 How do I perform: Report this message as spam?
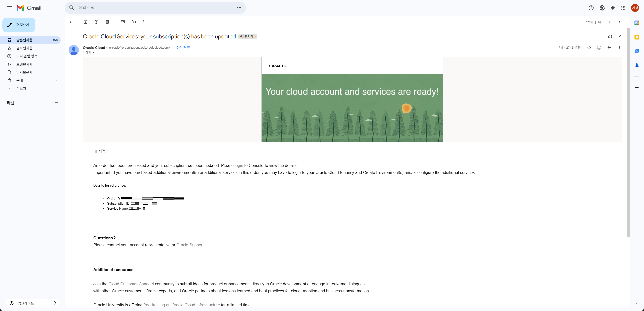point(96,22)
